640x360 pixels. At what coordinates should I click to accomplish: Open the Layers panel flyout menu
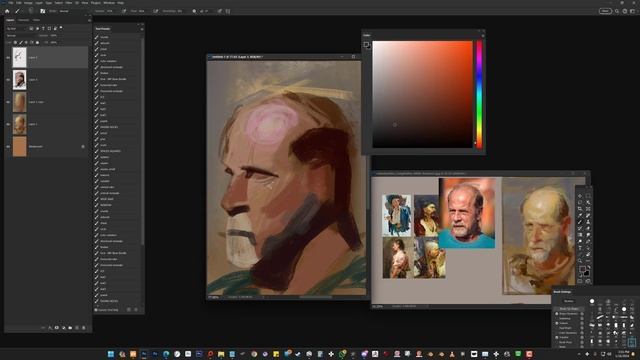point(89,20)
